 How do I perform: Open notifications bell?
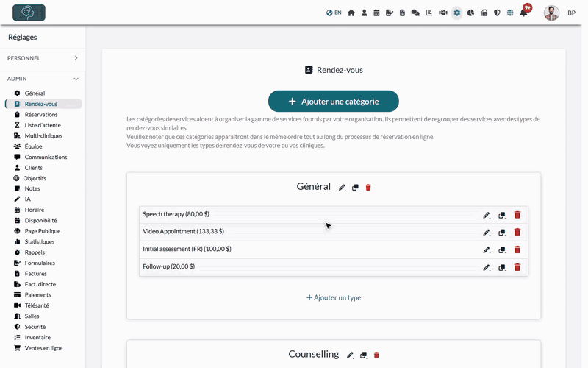[524, 13]
